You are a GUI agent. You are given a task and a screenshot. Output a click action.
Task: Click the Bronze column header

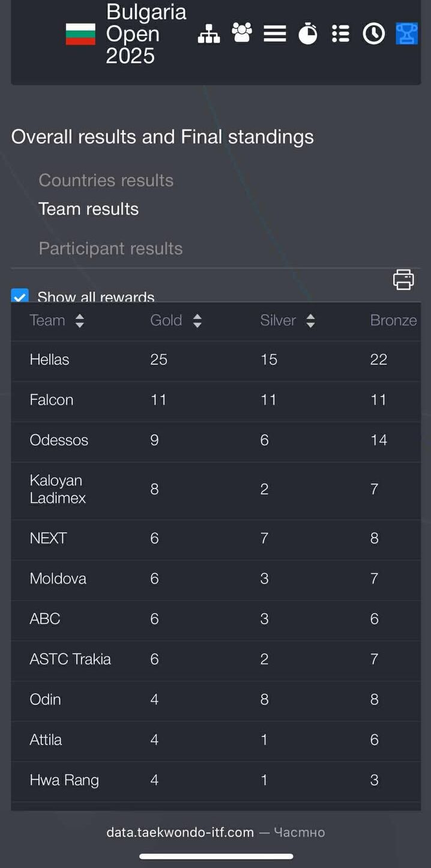393,321
